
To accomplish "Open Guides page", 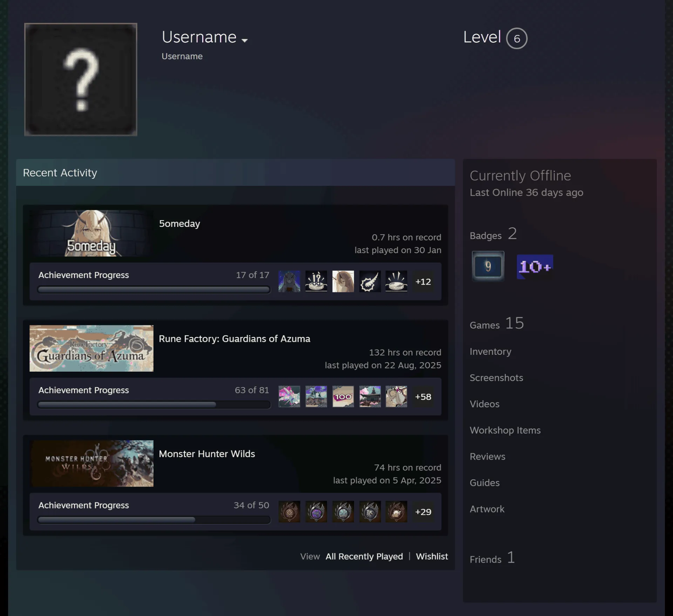I will 484,483.
